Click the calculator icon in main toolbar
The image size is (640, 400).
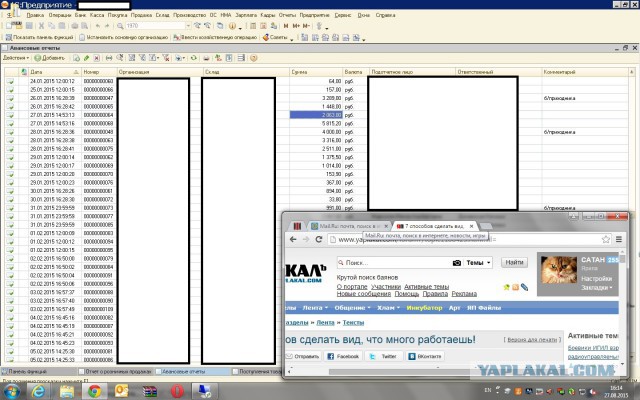tap(253, 26)
